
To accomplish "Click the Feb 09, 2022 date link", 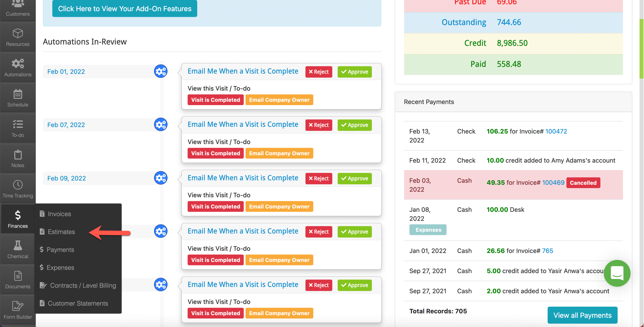I will [x=67, y=178].
